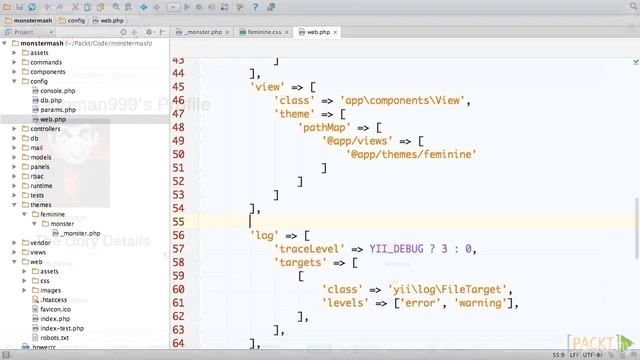Select the web.php editor tab

coord(317,32)
